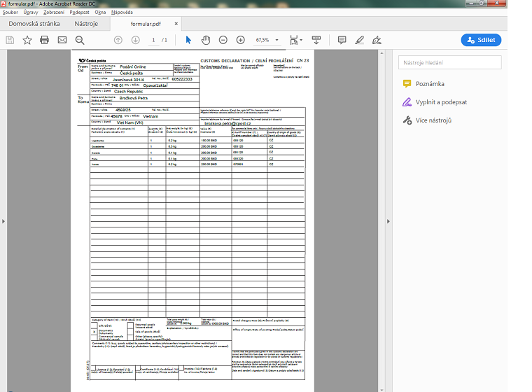Select the highlighter pen tool
Image resolution: width=532 pixels, height=392 pixels.
tap(360, 40)
